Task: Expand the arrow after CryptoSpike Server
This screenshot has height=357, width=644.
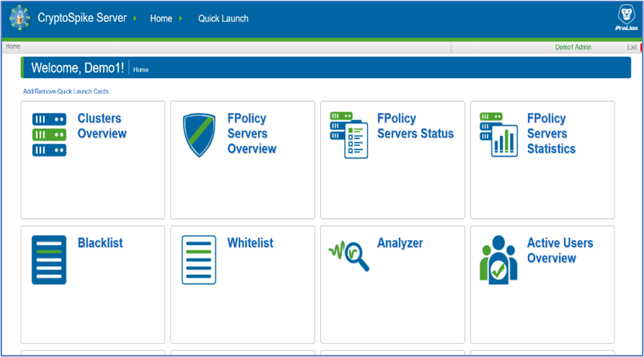Action: [135, 18]
